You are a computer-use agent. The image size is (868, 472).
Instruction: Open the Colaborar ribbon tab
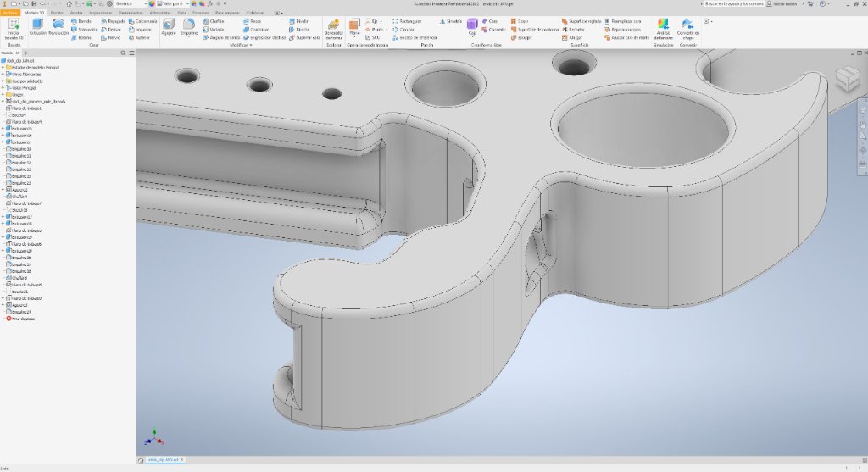click(x=254, y=12)
